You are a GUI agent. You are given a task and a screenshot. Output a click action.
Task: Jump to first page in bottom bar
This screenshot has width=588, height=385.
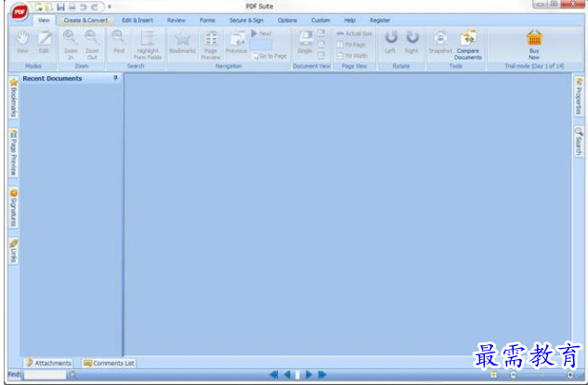click(x=274, y=375)
